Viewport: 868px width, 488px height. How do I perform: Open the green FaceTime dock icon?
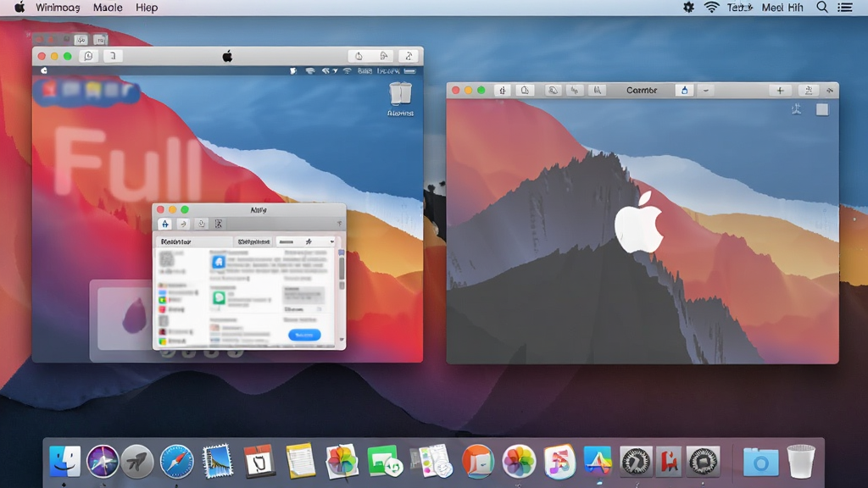(384, 461)
